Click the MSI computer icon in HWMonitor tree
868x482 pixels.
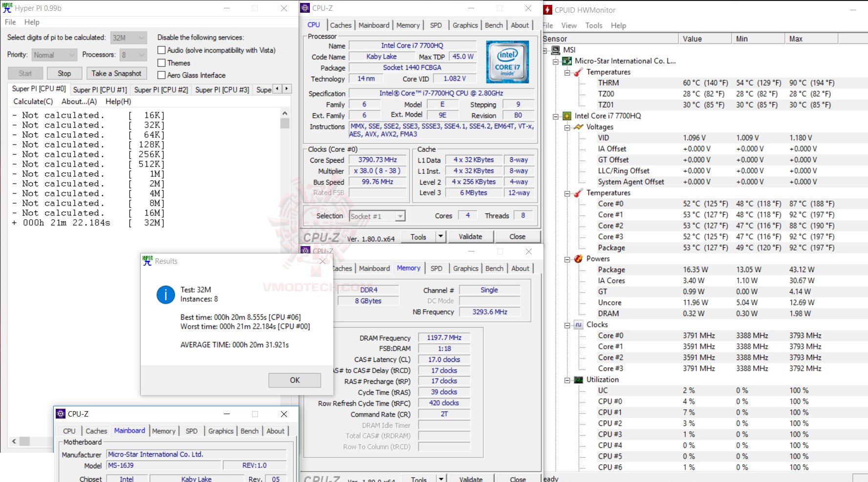(556, 50)
